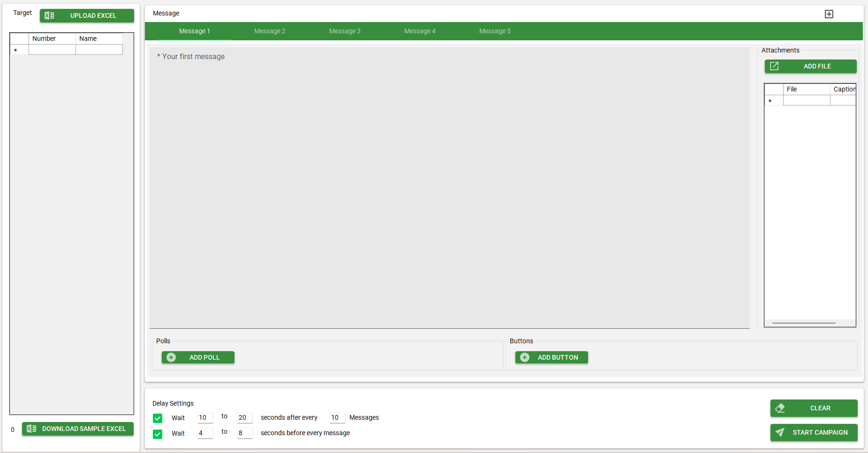Image resolution: width=868 pixels, height=453 pixels.
Task: Click the plus icon on Add Button
Action: pyautogui.click(x=525, y=357)
